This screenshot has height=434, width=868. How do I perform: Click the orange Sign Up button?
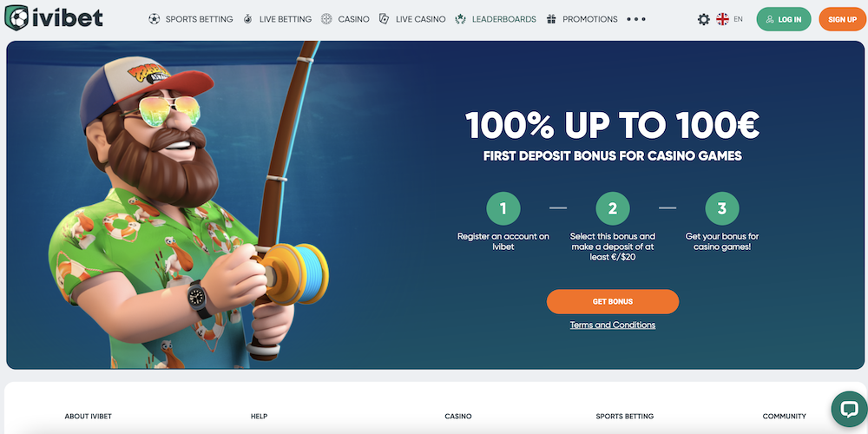click(843, 19)
